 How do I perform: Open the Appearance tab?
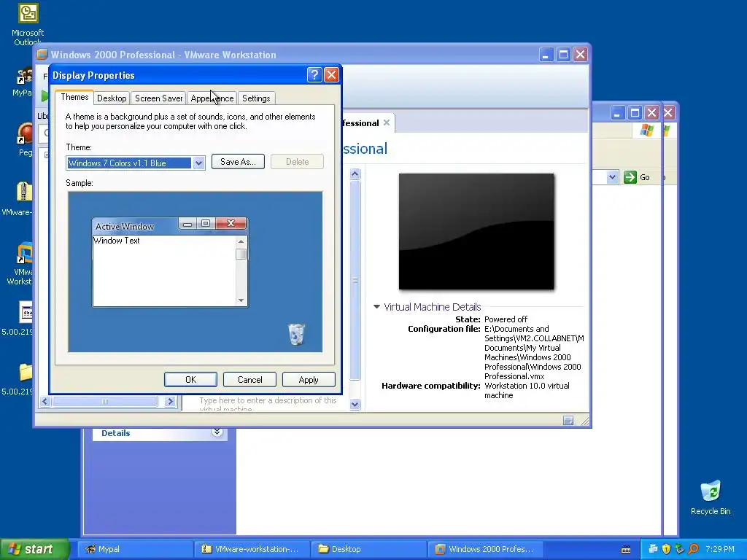tap(212, 98)
